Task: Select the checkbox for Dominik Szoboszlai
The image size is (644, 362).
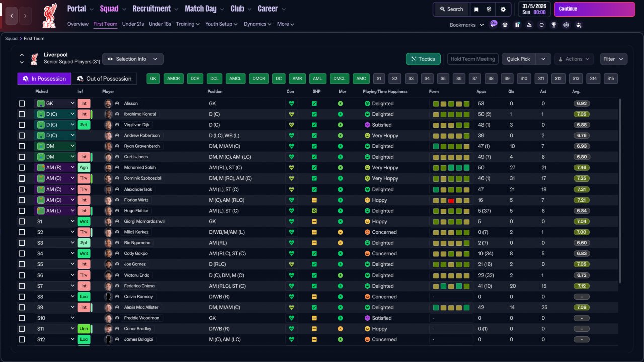Action: pos(22,178)
